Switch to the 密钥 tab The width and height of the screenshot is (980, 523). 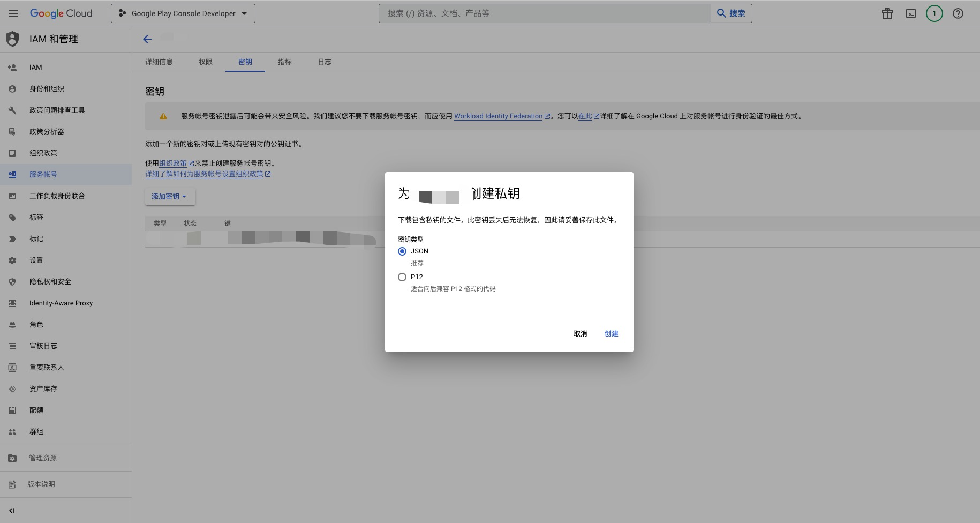coord(245,62)
